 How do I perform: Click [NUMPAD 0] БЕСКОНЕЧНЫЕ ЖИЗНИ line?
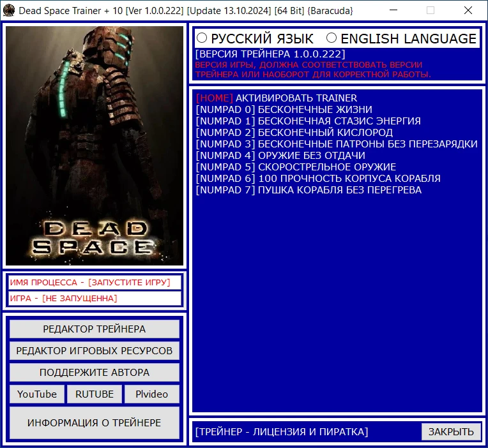(284, 109)
